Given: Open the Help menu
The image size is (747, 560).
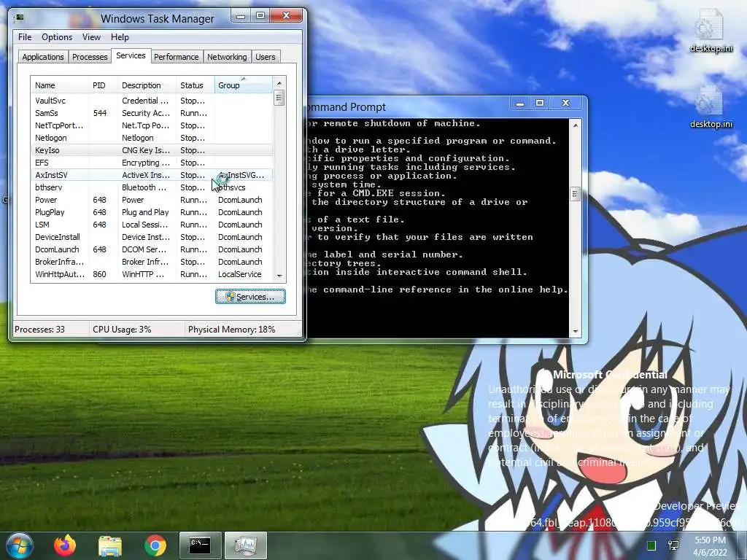Looking at the screenshot, I should 120,37.
